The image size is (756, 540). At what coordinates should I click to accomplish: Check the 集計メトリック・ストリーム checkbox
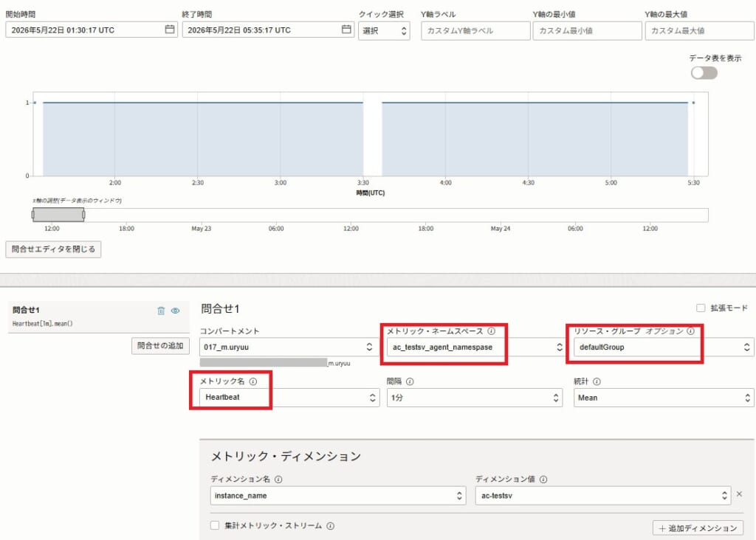pos(215,525)
